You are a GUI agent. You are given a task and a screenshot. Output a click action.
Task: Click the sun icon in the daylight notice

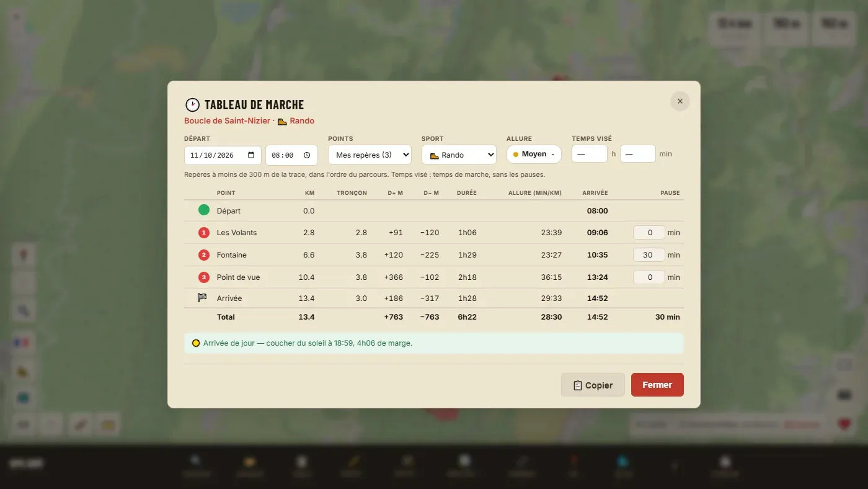coord(196,343)
